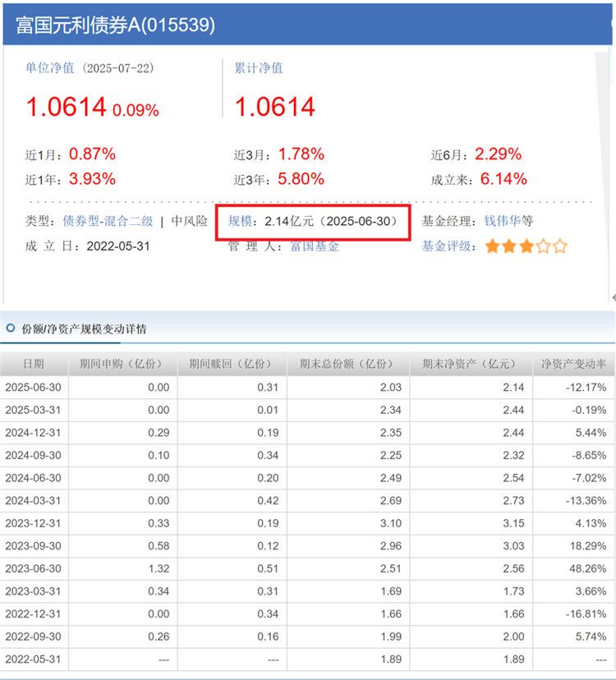
Task: Click the 期末总份额（亿份） column header
Action: [348, 364]
